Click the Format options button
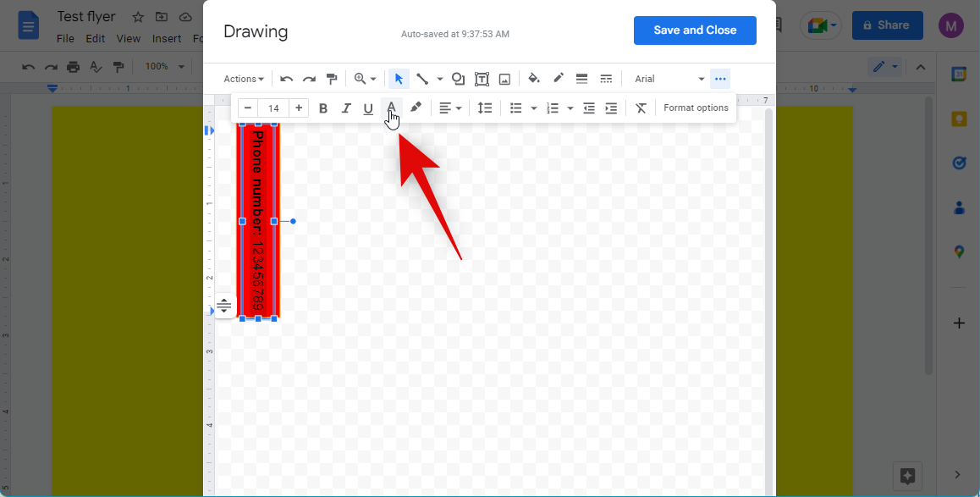Image resolution: width=980 pixels, height=497 pixels. click(696, 108)
